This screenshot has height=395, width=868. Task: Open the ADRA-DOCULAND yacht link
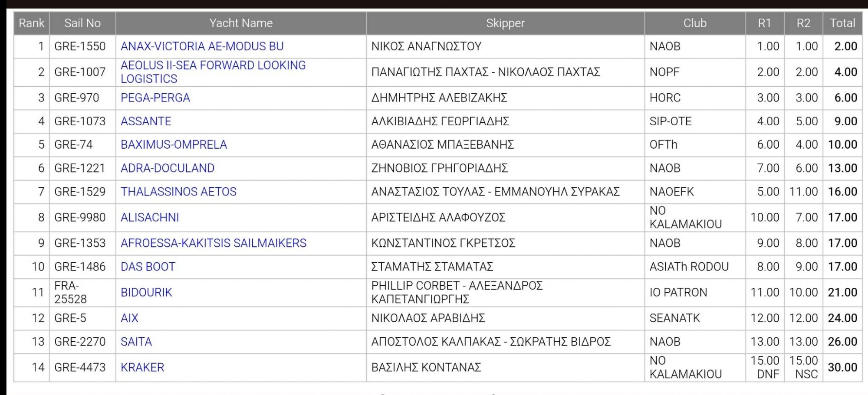pos(168,168)
